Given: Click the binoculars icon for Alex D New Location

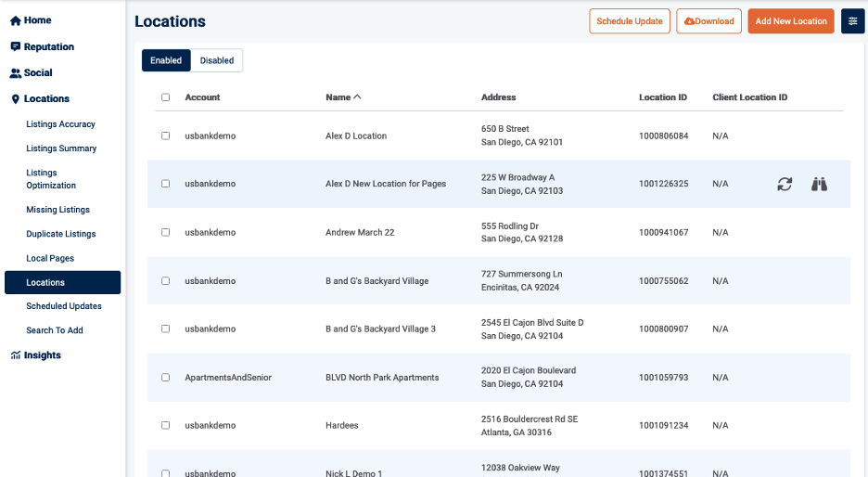Looking at the screenshot, I should point(819,184).
